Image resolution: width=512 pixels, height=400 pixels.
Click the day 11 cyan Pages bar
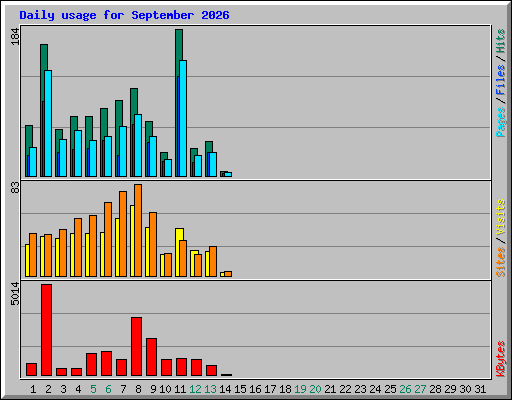coord(183,118)
